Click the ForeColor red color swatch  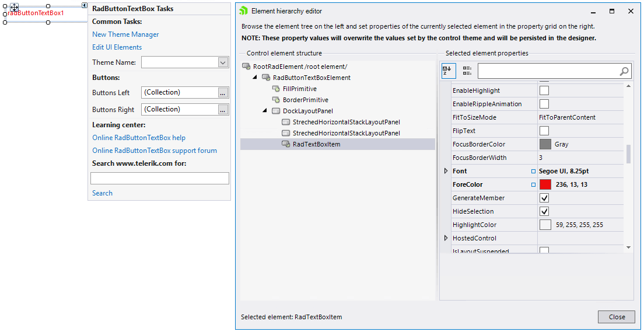pyautogui.click(x=545, y=184)
